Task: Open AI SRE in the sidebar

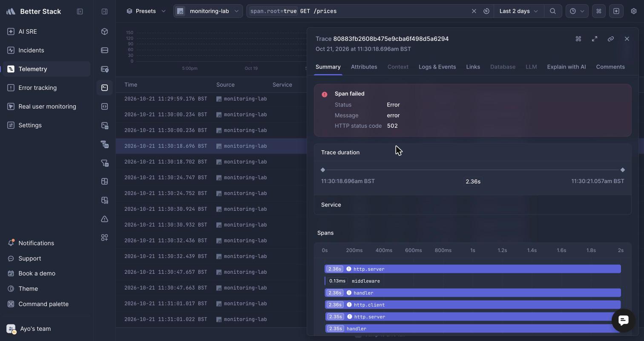Action: tap(47, 32)
